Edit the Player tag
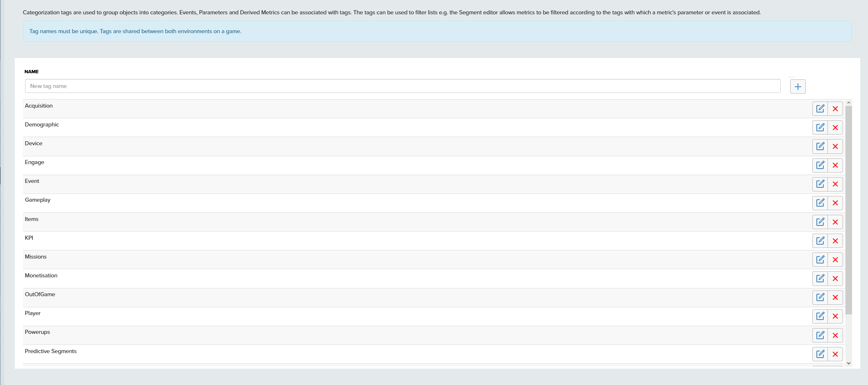The width and height of the screenshot is (868, 385). (x=820, y=316)
